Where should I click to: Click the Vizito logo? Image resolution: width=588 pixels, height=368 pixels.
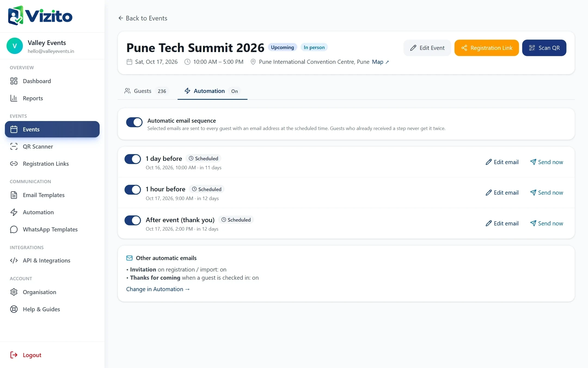(40, 16)
